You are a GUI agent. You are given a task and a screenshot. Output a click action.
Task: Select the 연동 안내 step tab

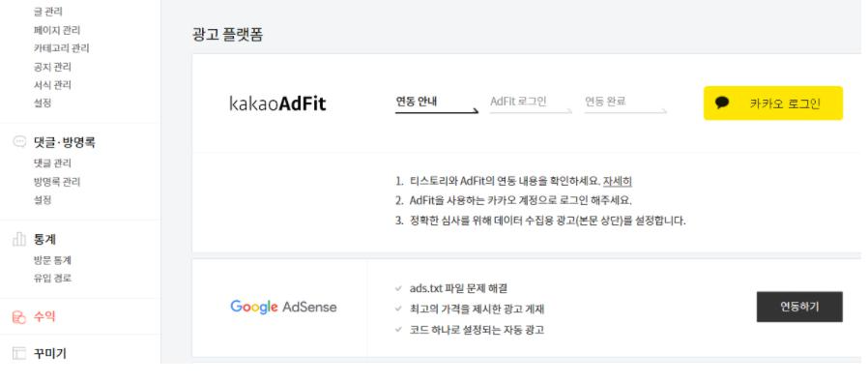pos(437,103)
